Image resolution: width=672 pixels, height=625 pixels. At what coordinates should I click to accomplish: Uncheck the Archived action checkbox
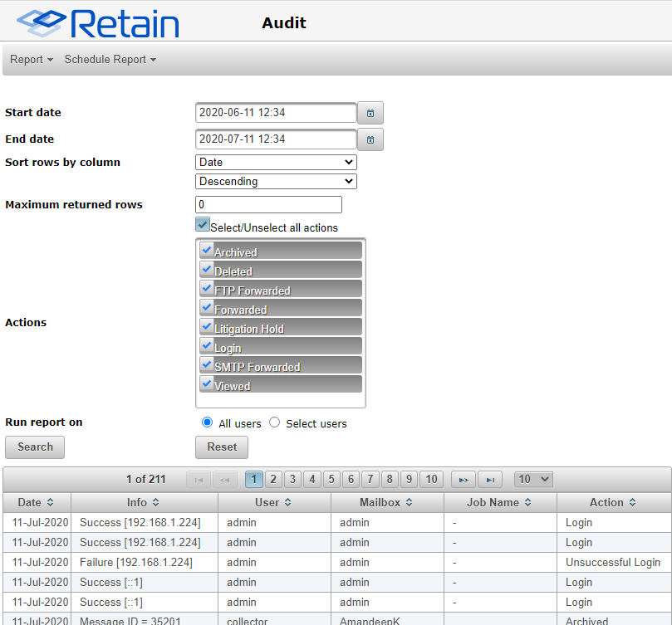(207, 249)
